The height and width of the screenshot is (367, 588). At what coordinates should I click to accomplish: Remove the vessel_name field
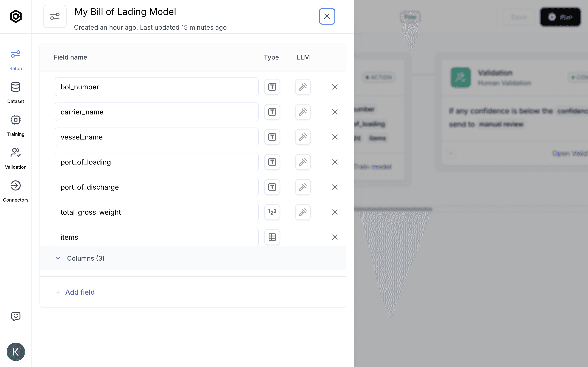point(335,137)
